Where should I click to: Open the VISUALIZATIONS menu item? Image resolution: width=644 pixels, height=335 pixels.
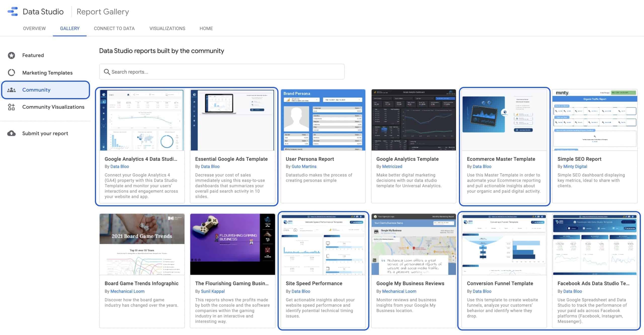167,28
